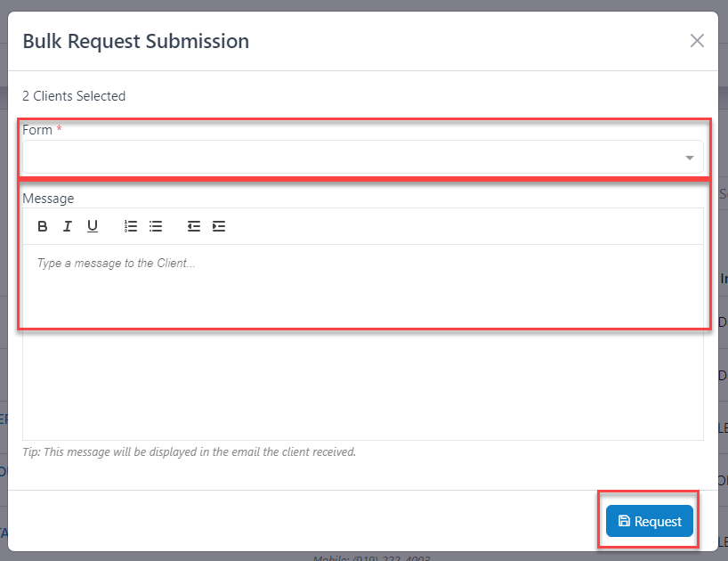Click the 2 Clients Selected label
The width and height of the screenshot is (728, 561).
(74, 96)
